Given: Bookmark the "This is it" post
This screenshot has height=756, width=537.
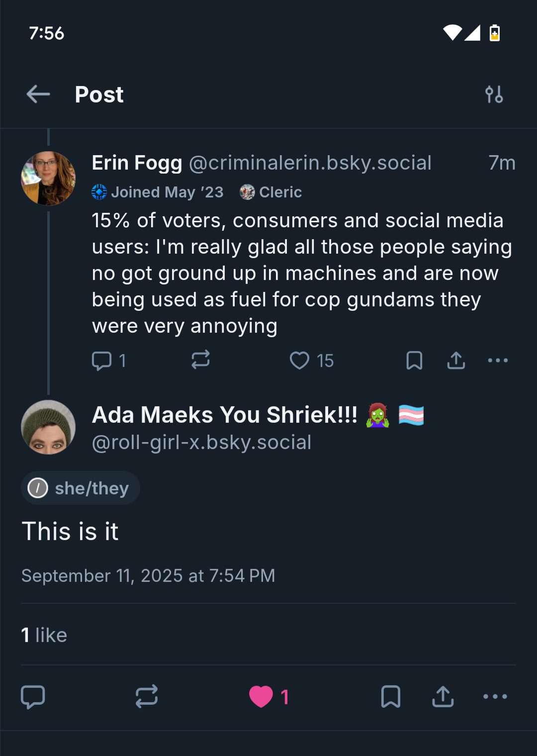Looking at the screenshot, I should (x=390, y=696).
